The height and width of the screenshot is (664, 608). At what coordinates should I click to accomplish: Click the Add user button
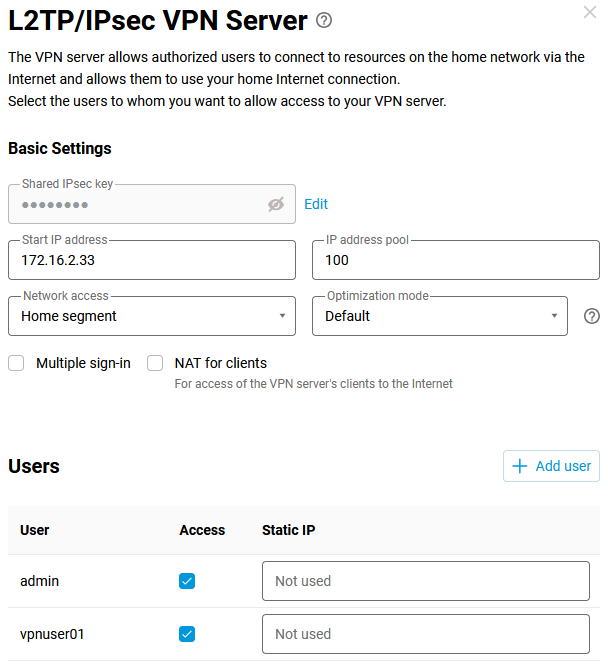[x=551, y=466]
